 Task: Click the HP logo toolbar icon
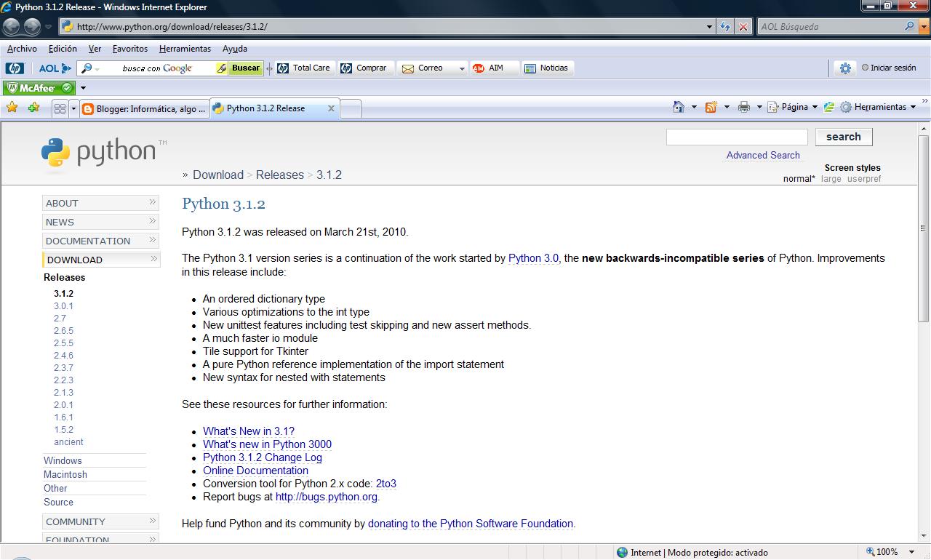pyautogui.click(x=14, y=68)
